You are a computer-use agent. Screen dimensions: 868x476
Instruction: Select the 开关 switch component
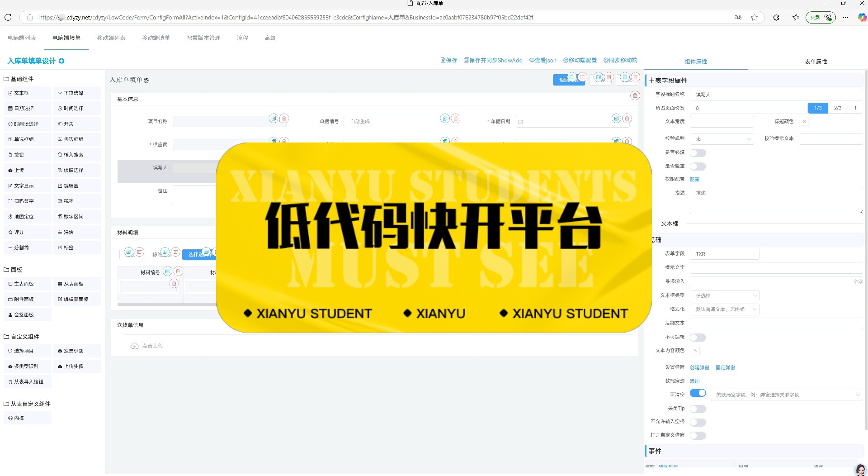tap(77, 124)
